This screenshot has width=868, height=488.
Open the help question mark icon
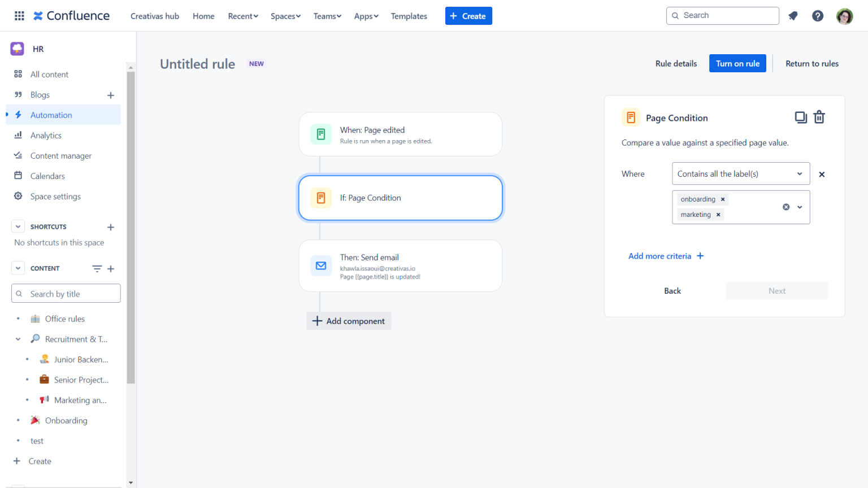[818, 16]
